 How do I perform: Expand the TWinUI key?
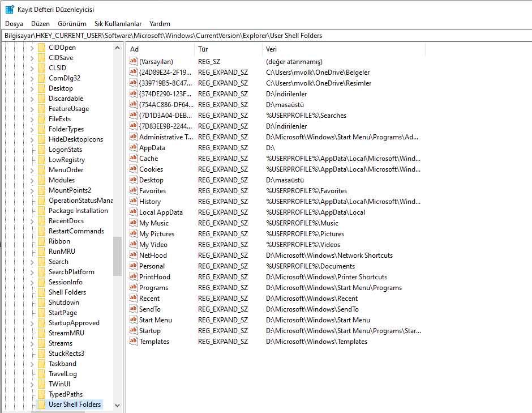[x=32, y=385]
